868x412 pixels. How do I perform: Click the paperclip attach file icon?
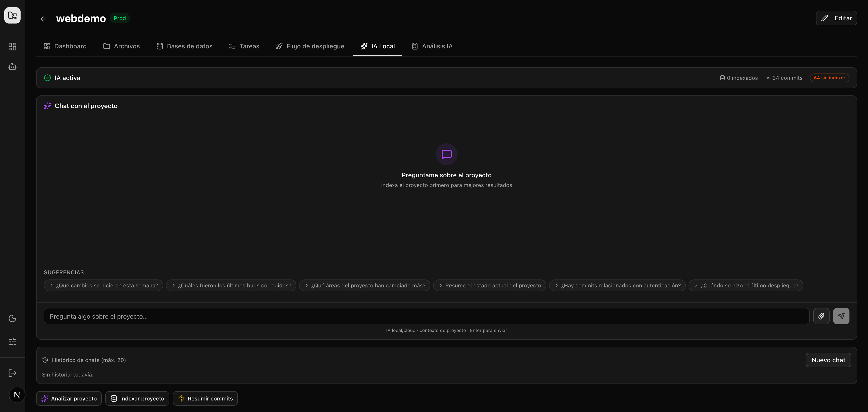tap(821, 316)
